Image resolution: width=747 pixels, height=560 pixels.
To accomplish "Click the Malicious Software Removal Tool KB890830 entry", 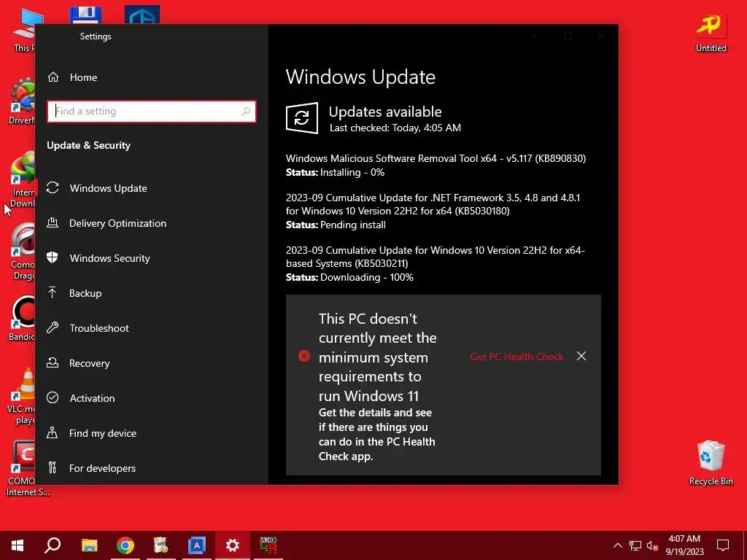I will pyautogui.click(x=436, y=158).
